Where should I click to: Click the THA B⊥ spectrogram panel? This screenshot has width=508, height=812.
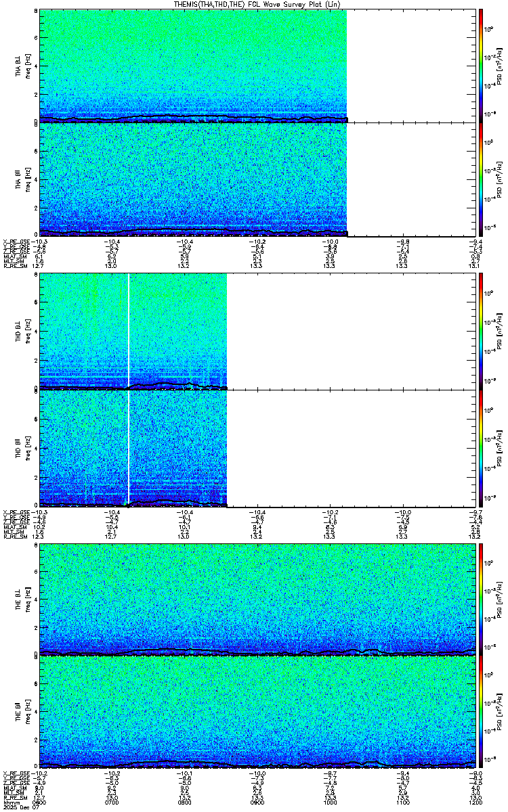256,66
